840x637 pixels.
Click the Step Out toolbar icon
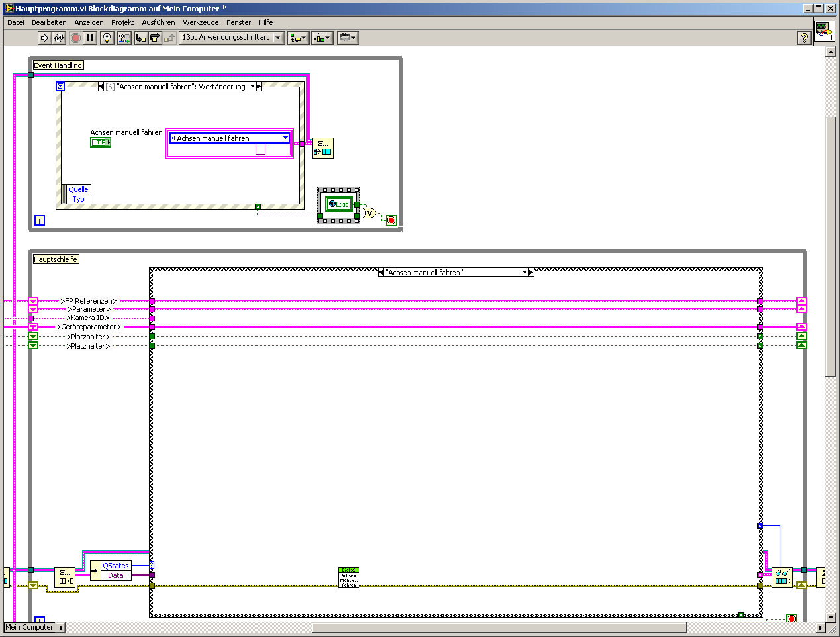tap(169, 38)
